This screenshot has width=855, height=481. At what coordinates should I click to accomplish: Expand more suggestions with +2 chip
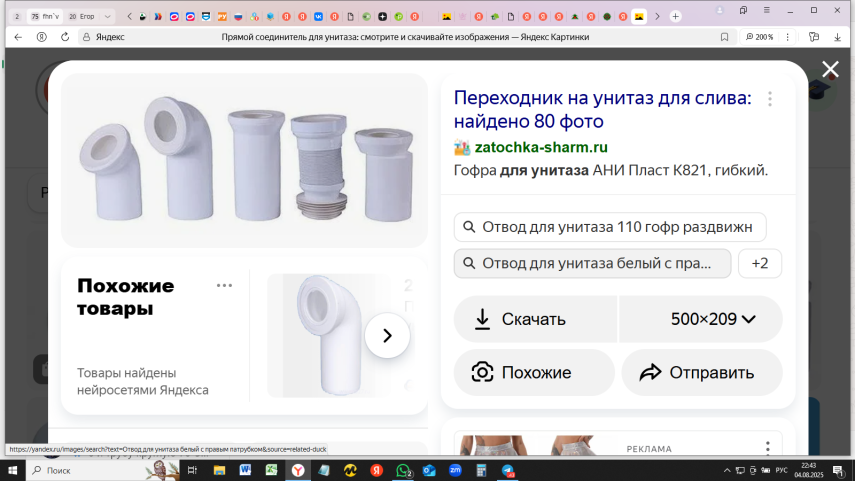pyautogui.click(x=760, y=264)
